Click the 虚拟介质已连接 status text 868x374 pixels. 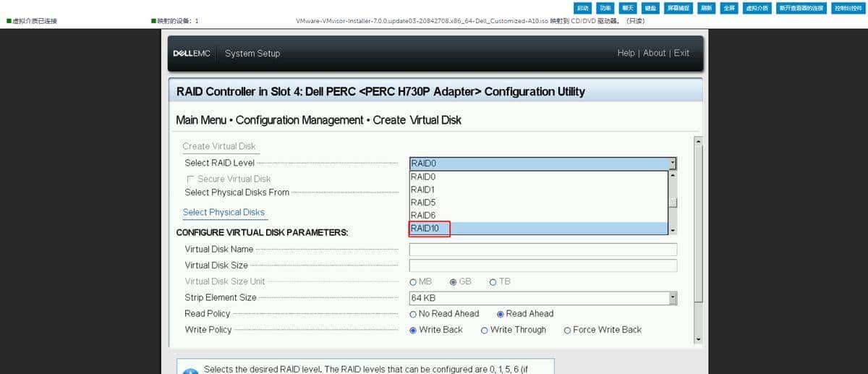[x=34, y=21]
